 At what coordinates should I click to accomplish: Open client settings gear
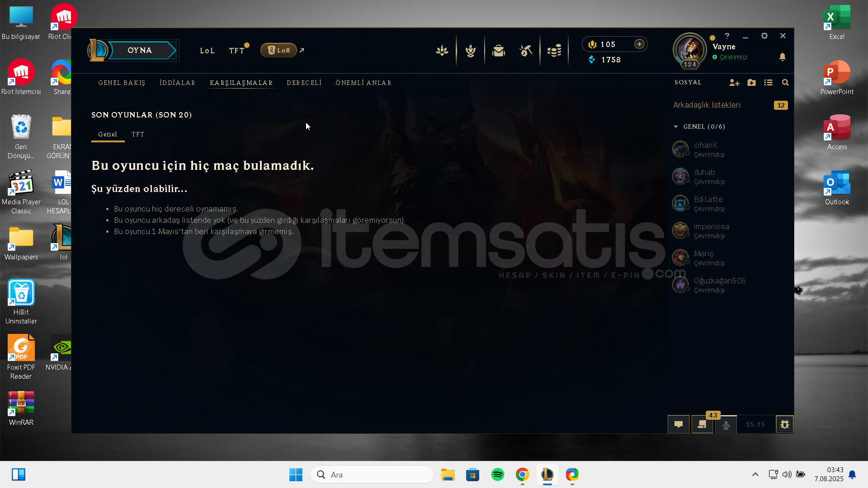764,36
